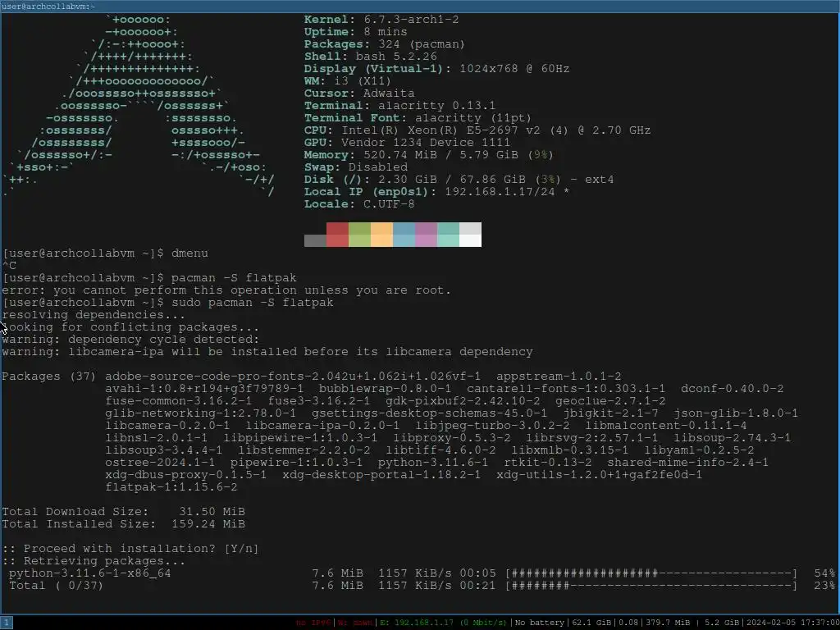Image resolution: width=840 pixels, height=630 pixels.
Task: Click the "error: you cannot perform this operation" message
Action: point(226,290)
